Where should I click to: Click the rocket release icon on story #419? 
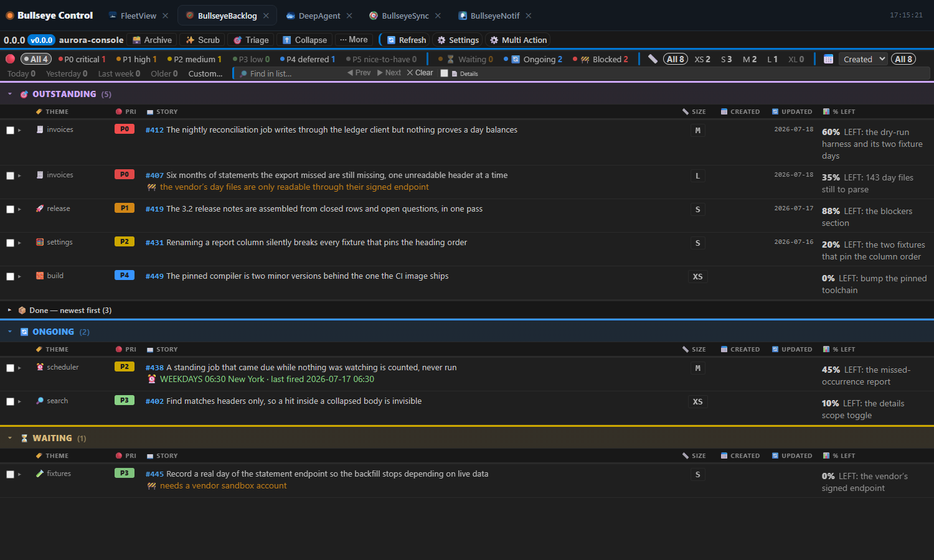point(40,208)
